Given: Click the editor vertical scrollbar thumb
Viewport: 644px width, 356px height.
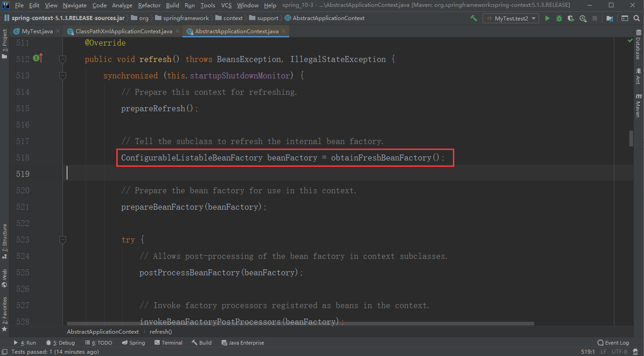Looking at the screenshot, I should 631,138.
